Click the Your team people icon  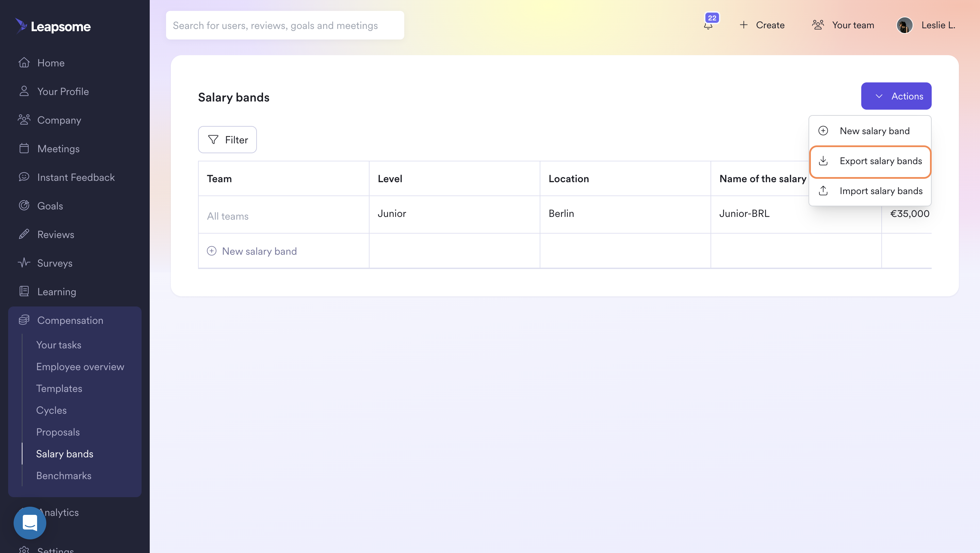[x=818, y=25]
